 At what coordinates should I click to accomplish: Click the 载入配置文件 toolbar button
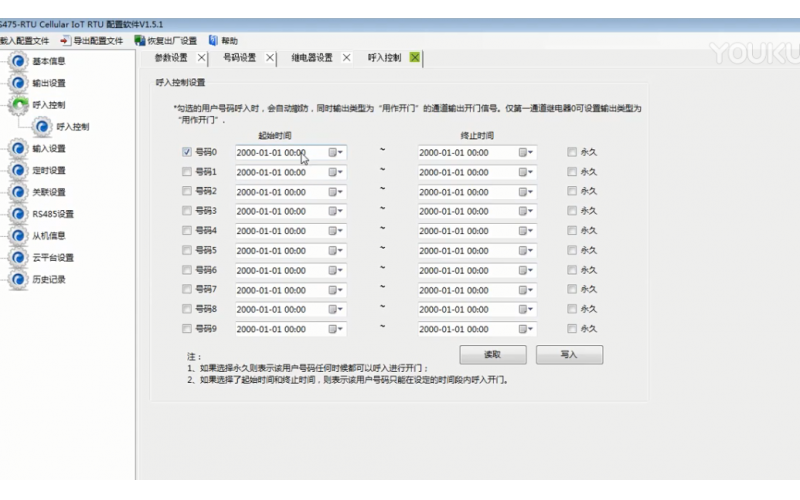pos(24,41)
